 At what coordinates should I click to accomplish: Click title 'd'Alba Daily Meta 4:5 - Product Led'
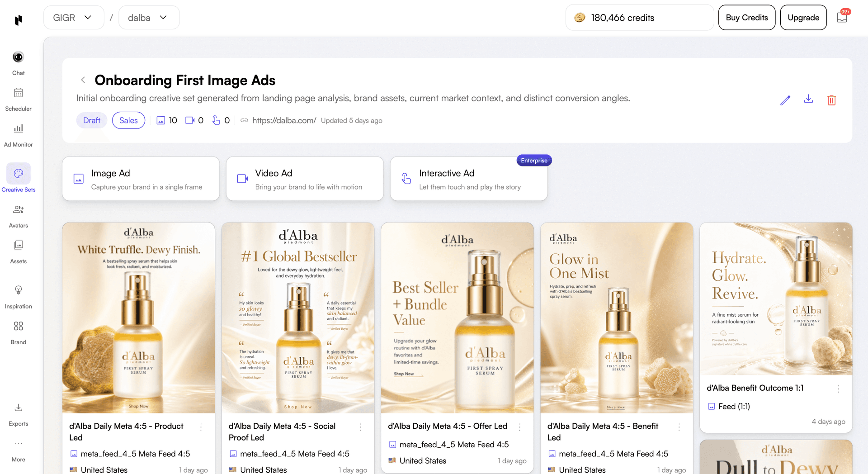pyautogui.click(x=126, y=432)
